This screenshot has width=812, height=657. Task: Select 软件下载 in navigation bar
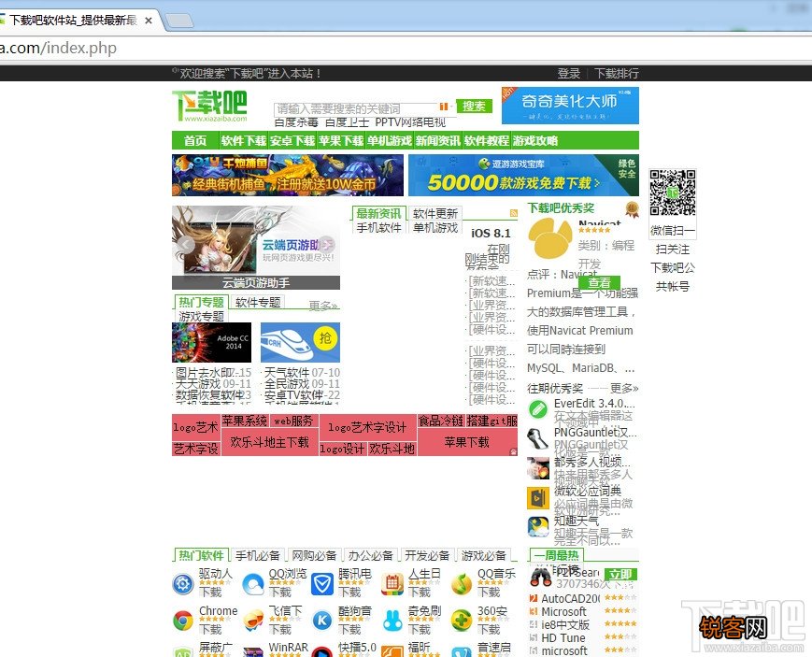point(243,140)
